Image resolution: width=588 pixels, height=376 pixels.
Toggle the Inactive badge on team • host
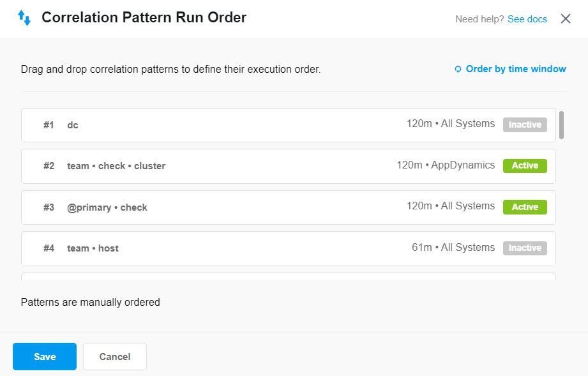525,248
